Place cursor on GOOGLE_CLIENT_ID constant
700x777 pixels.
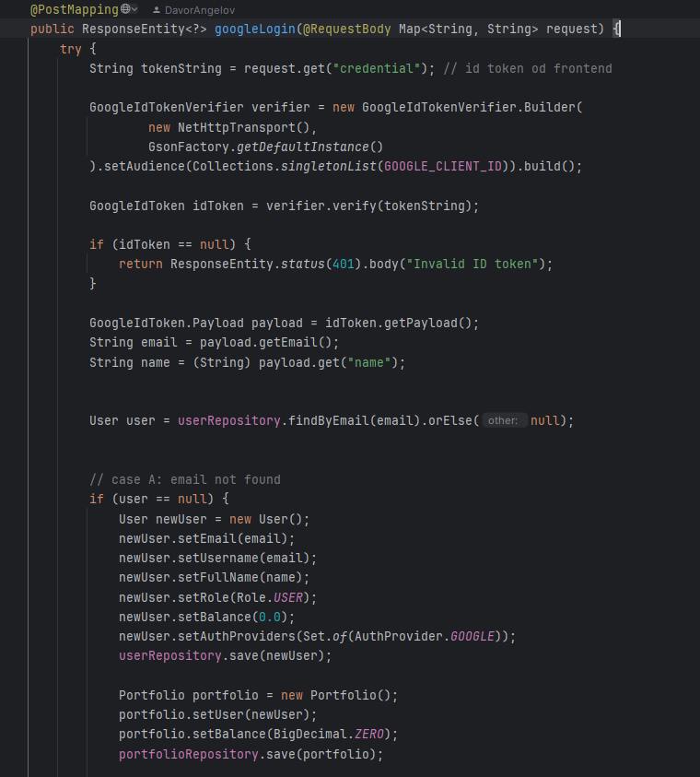[x=431, y=166]
